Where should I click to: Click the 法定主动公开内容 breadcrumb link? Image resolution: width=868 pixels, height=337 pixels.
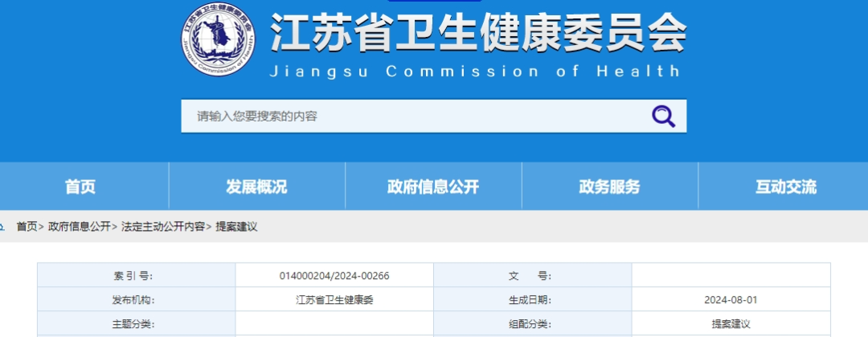[x=162, y=227]
